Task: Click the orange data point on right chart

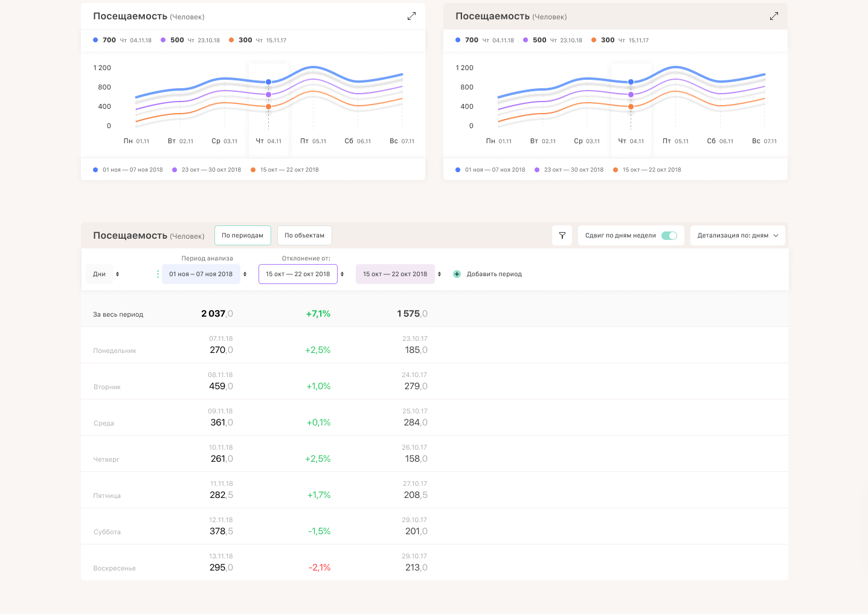Action: [631, 107]
